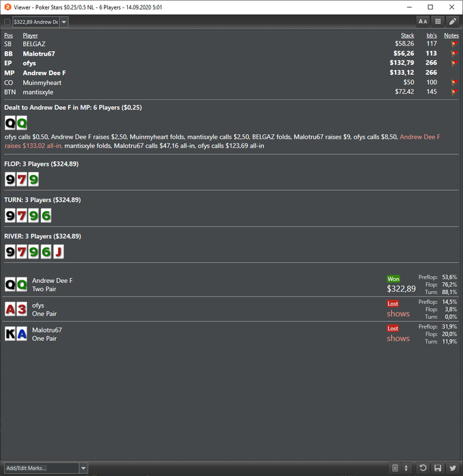463x476 pixels.
Task: Open the note flag for BELGAZ
Action: click(454, 44)
